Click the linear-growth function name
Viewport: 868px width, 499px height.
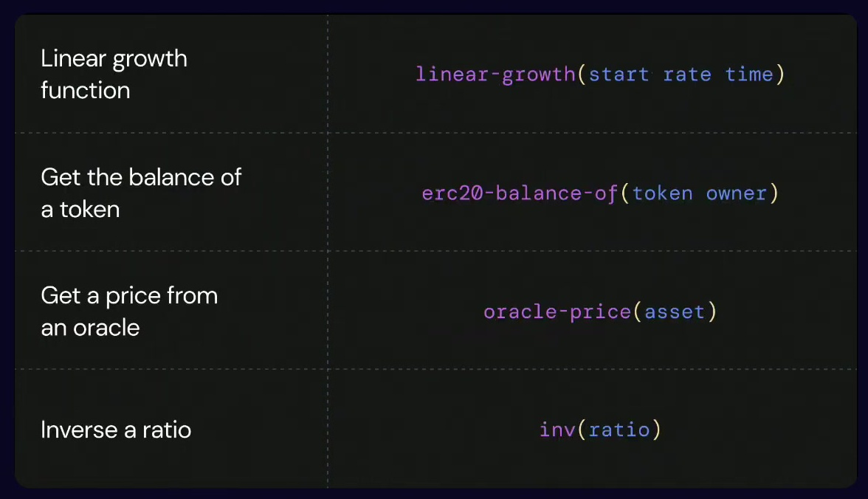495,75
